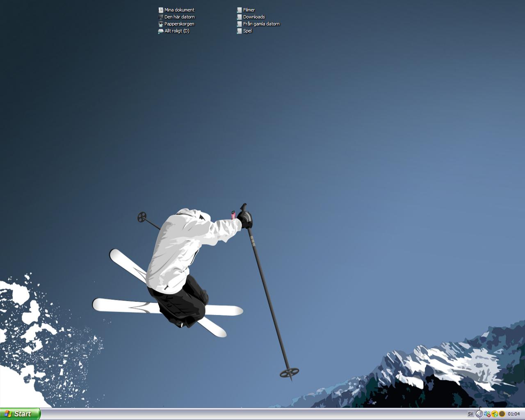525x420 pixels.
Task: Select the Från gamla datorn folder shortcut
Action: tap(258, 24)
